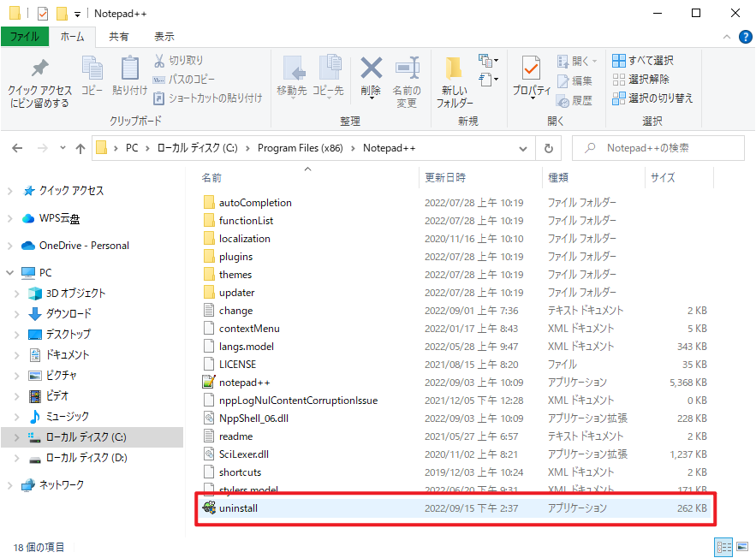
Task: Expand クイック アクセス in navigation pane
Action: point(9,192)
